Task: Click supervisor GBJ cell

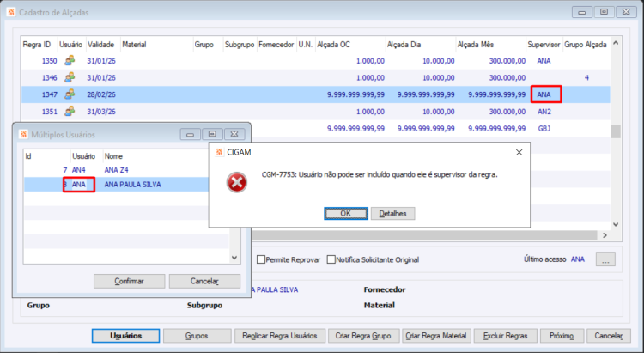Action: pyautogui.click(x=544, y=128)
